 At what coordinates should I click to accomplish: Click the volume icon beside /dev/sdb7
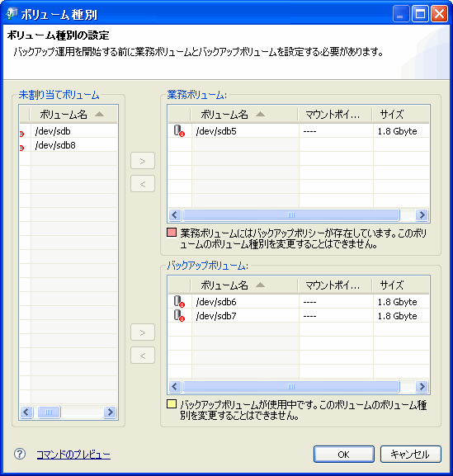coord(179,316)
